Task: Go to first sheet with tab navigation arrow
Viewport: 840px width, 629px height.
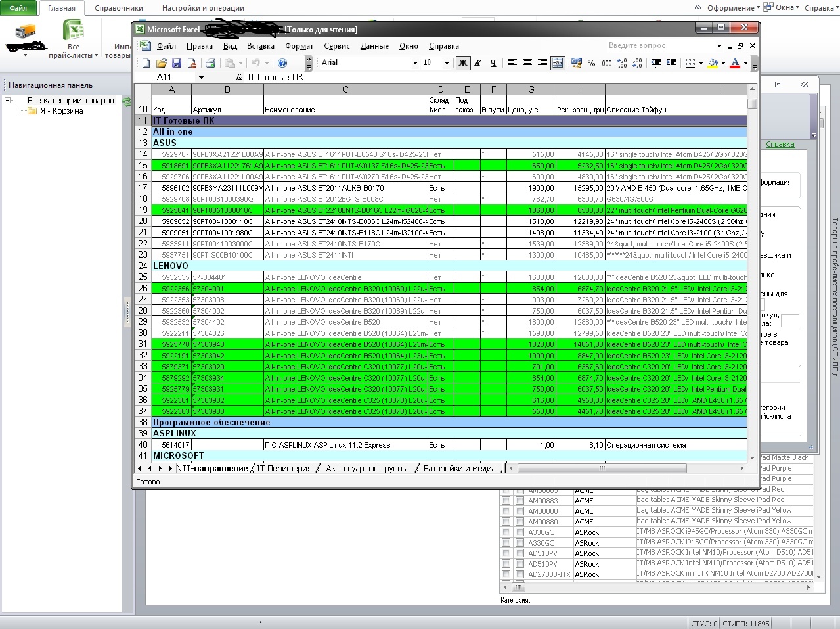Action: 139,469
